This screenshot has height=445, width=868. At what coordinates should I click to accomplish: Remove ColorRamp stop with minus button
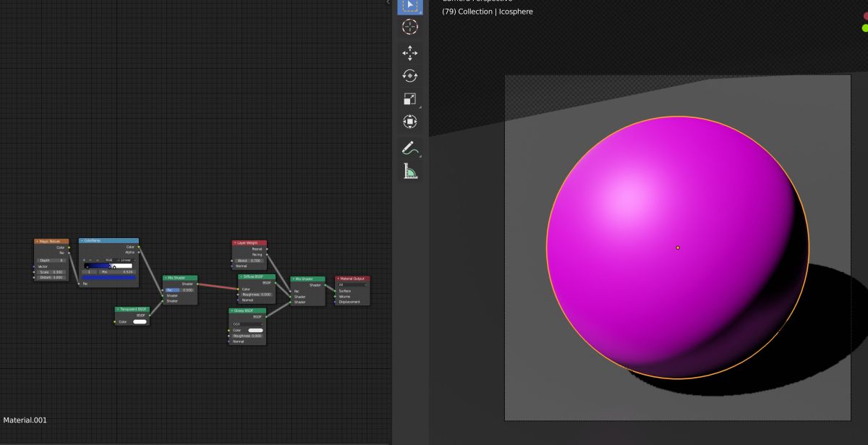(x=90, y=260)
